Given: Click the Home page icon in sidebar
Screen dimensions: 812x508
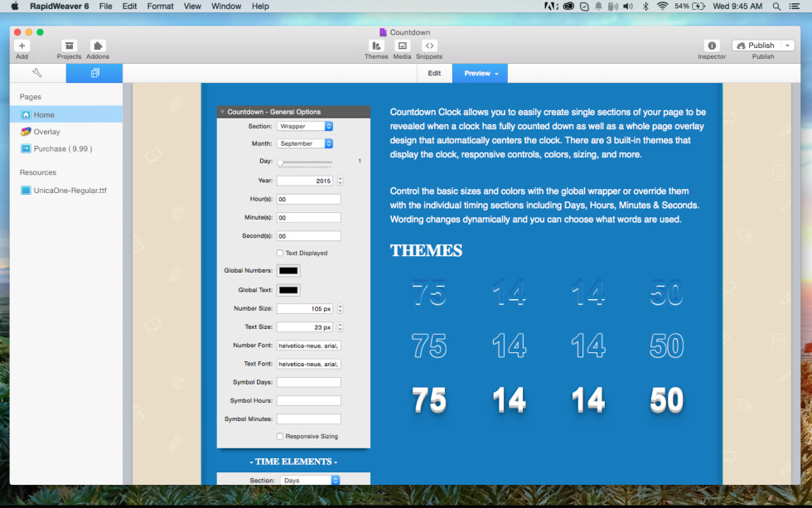Looking at the screenshot, I should tap(26, 114).
